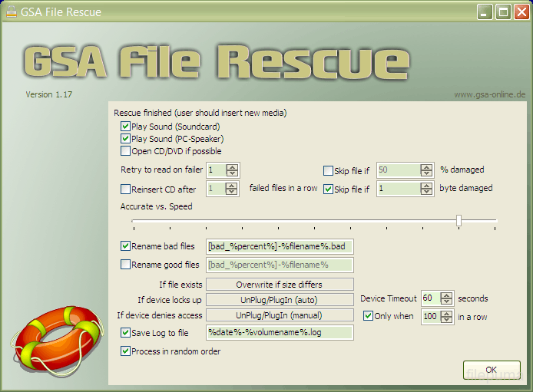Open the If device denies access dropdown
Screen dimensions: 533x392
pyautogui.click(x=278, y=315)
